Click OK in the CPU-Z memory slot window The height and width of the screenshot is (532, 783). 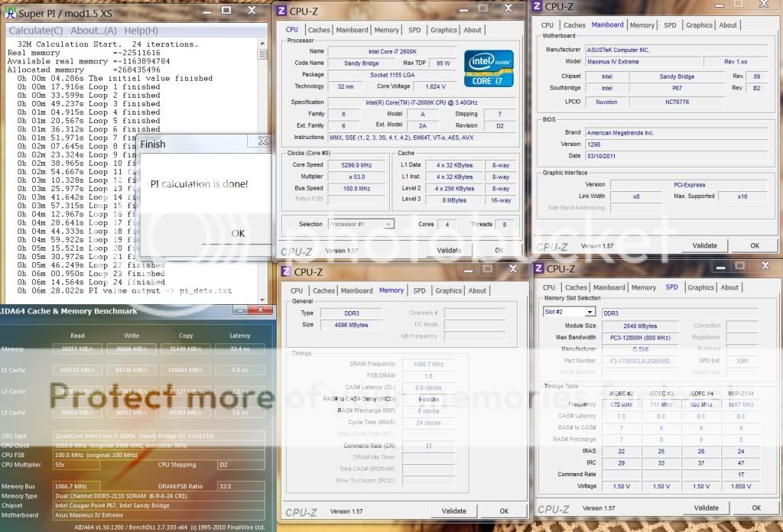pos(756,508)
